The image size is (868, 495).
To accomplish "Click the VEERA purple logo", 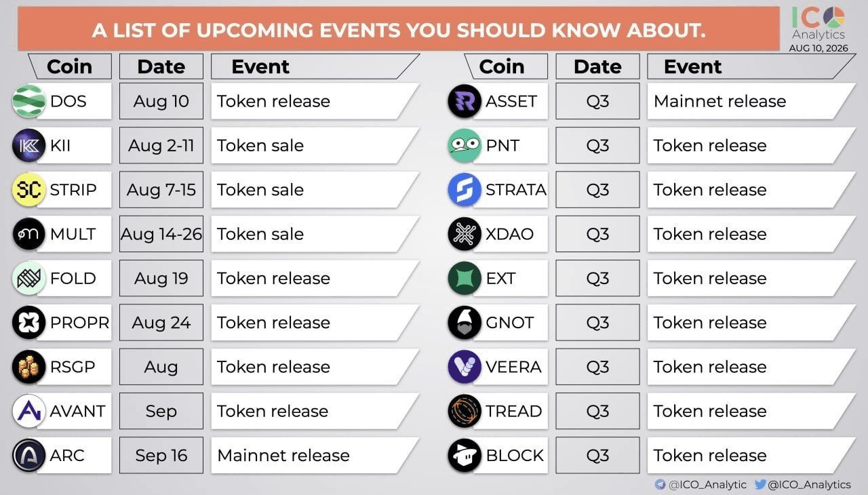I will click(x=465, y=367).
